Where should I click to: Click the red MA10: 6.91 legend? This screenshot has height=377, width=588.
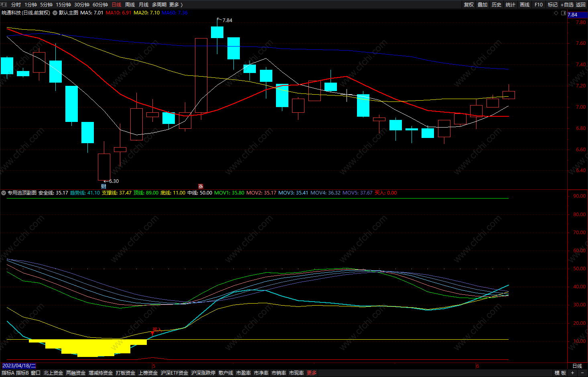[118, 13]
